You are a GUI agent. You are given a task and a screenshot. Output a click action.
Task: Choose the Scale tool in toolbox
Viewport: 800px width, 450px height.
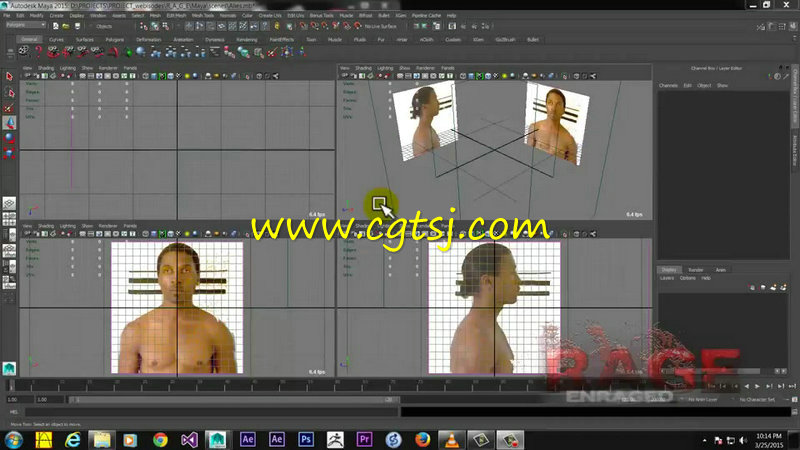tap(9, 153)
